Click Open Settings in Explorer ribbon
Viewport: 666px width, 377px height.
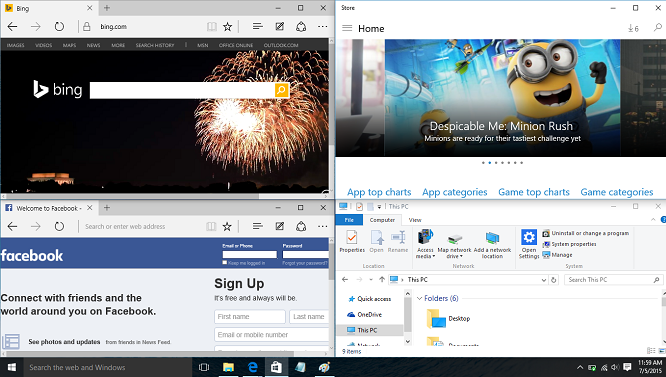tap(529, 244)
